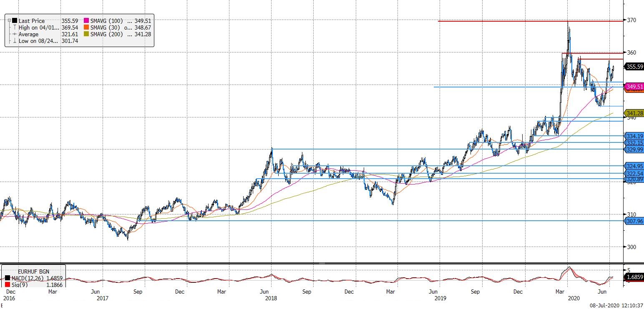Click the blue 334.19 level tag
Image resolution: width=644 pixels, height=309 pixels.
(634, 136)
